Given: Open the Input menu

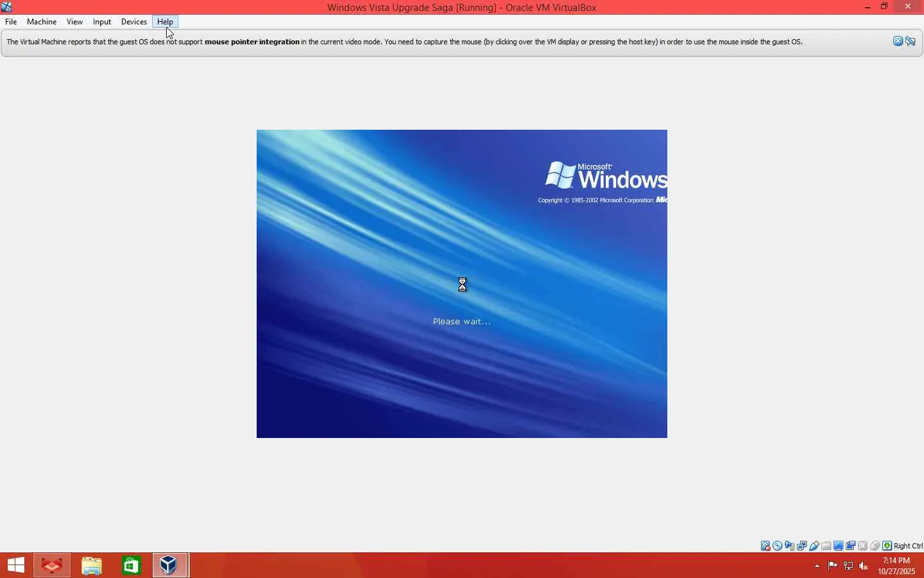Looking at the screenshot, I should 102,22.
